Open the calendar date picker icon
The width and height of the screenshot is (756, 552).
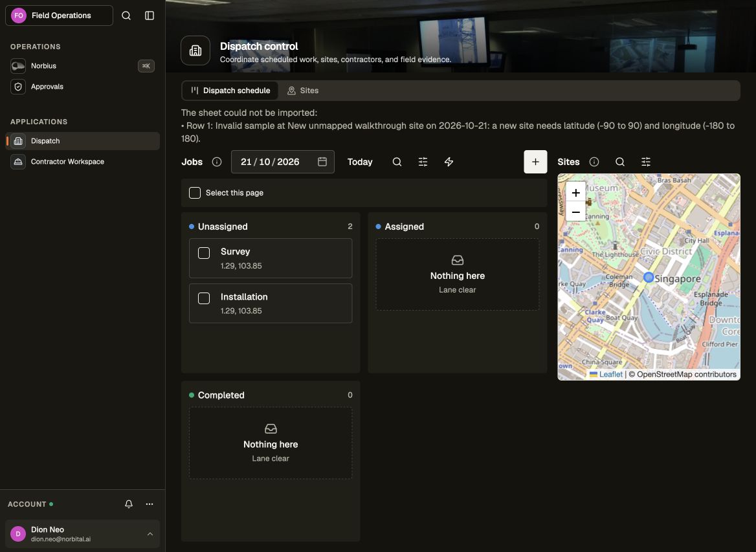tap(322, 162)
